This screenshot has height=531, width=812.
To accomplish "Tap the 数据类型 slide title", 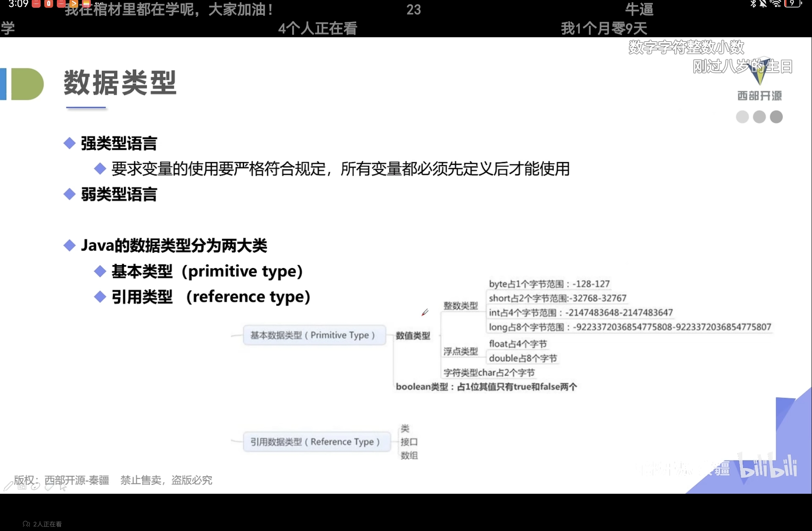I will [120, 83].
